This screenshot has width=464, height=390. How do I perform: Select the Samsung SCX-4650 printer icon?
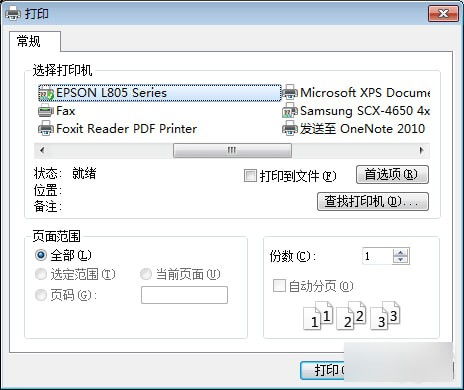[x=290, y=111]
